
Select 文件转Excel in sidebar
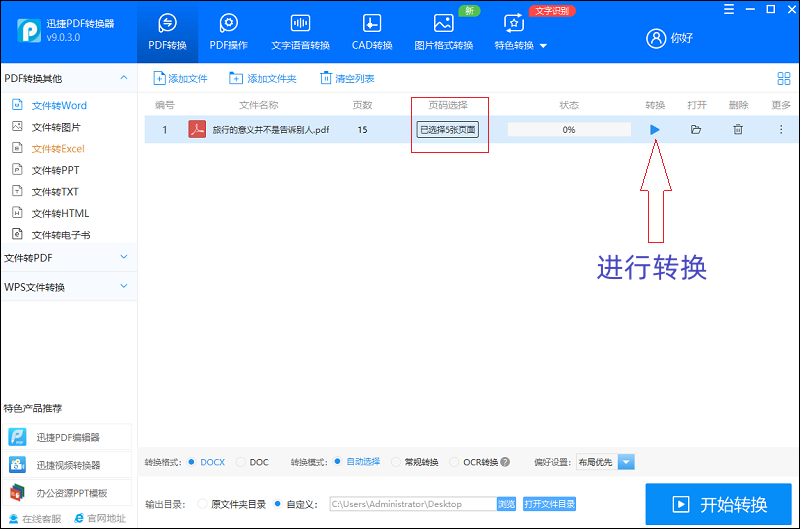[58, 149]
